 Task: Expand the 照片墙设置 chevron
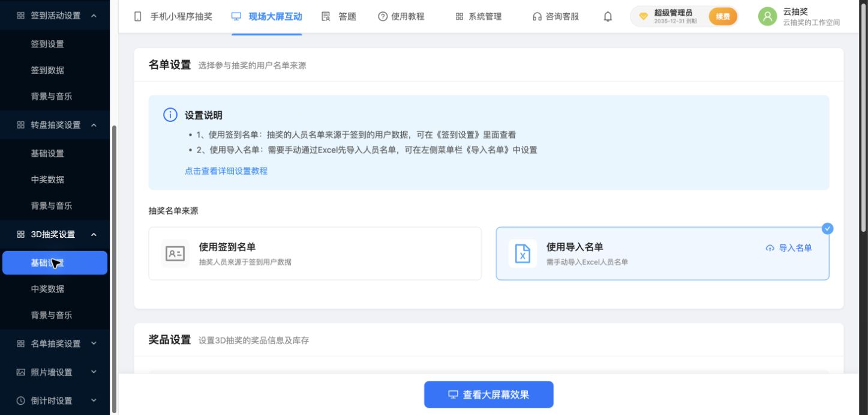point(94,372)
